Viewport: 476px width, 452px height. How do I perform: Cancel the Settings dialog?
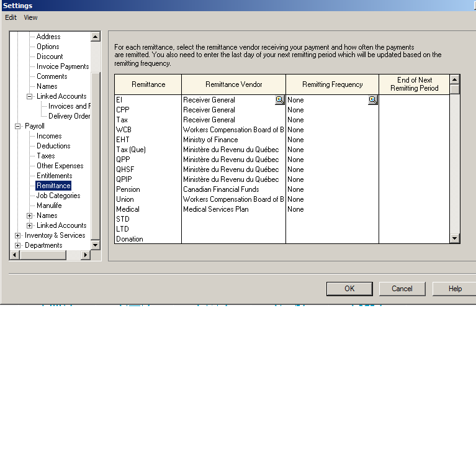click(x=402, y=289)
